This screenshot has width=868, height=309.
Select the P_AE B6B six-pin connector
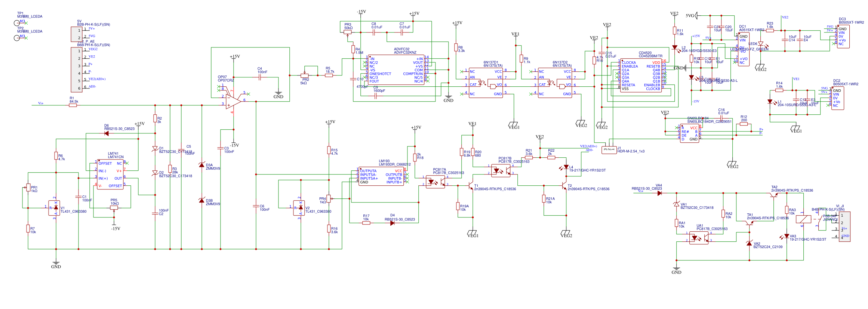point(77,69)
